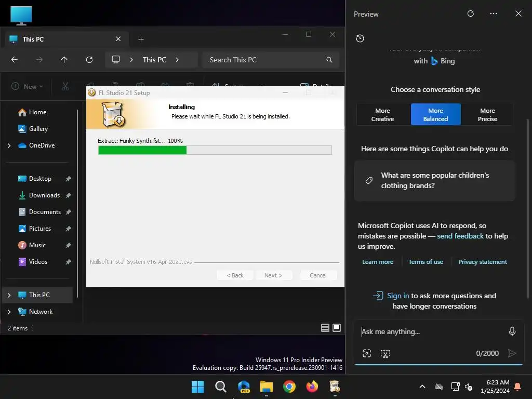Image resolution: width=532 pixels, height=399 pixels.
Task: Expand This PC tree node
Action: tap(9, 295)
